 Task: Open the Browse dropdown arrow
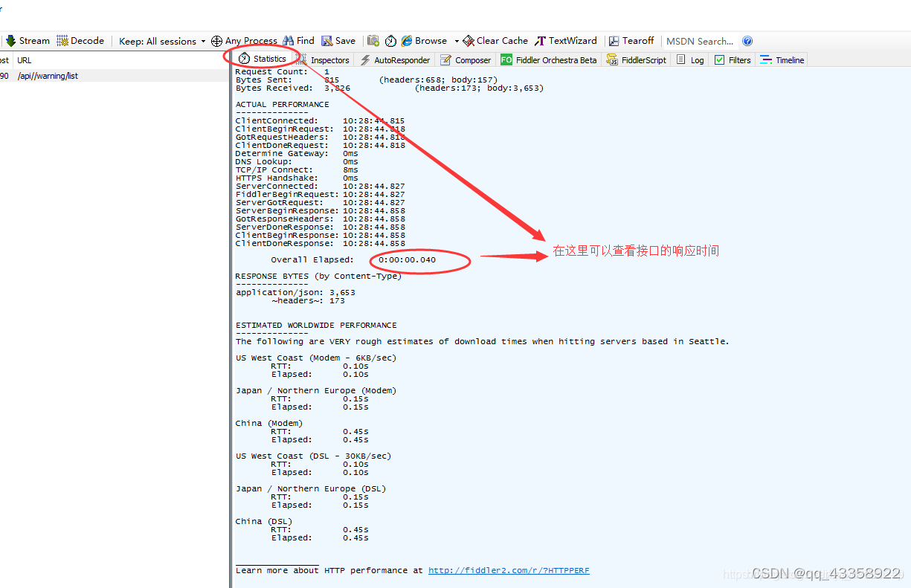tap(457, 41)
